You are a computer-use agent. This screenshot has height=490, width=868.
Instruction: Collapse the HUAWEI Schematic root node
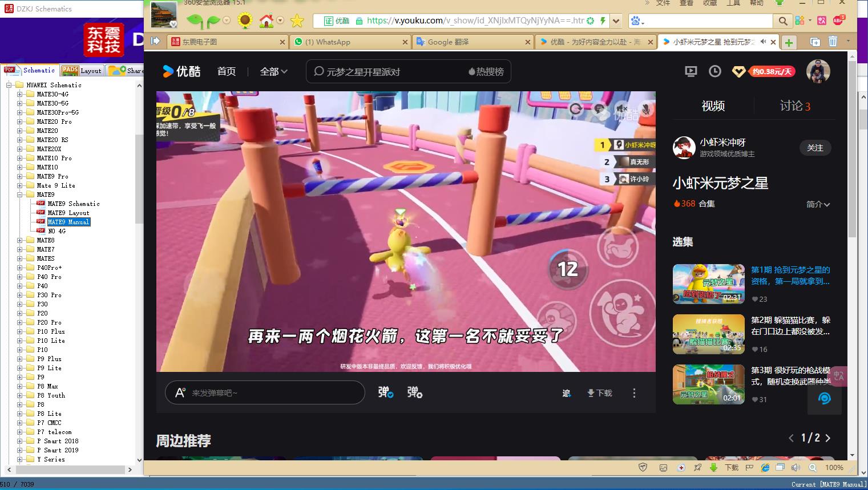point(9,85)
